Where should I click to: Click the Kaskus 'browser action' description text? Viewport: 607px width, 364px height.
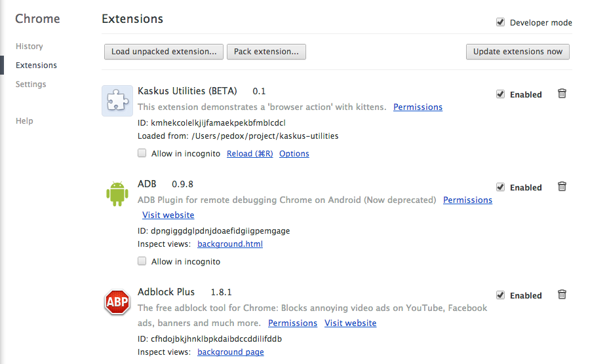[262, 107]
